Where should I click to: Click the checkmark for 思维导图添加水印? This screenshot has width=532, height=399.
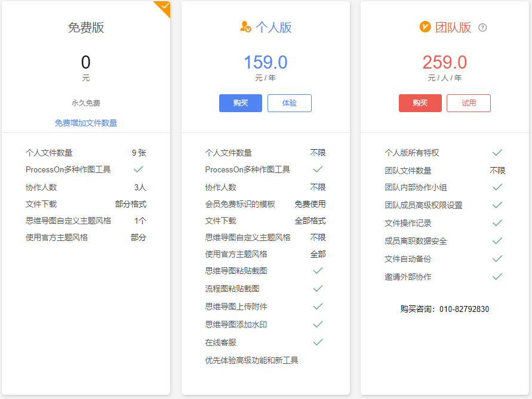click(x=318, y=324)
